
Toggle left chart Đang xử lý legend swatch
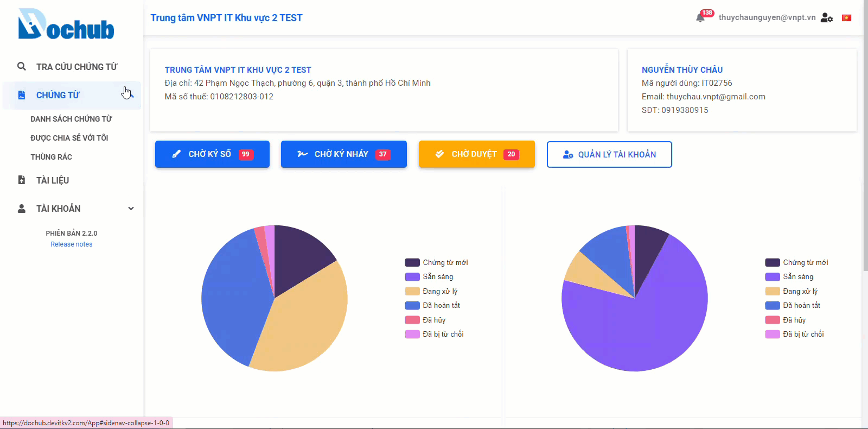[x=412, y=291]
